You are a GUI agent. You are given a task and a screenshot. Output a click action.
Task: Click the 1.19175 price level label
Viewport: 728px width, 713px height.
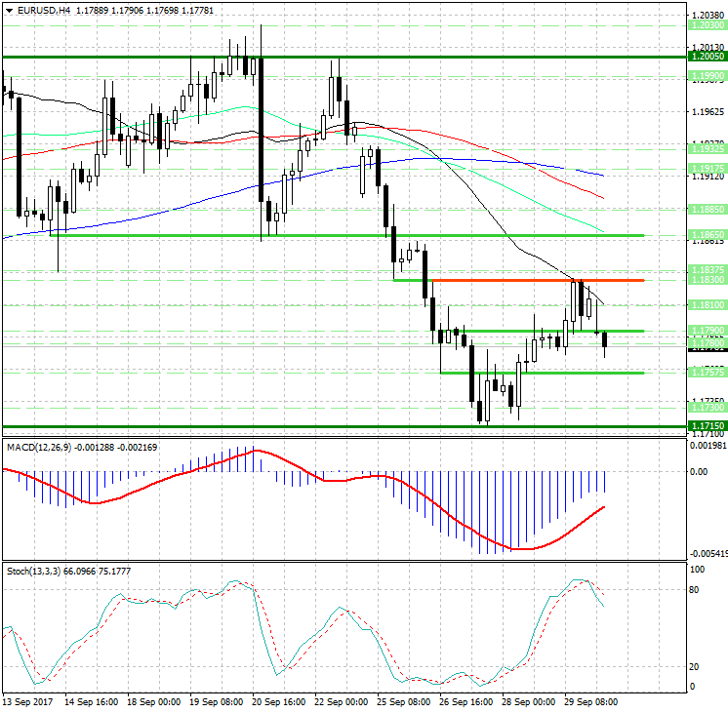coord(708,169)
